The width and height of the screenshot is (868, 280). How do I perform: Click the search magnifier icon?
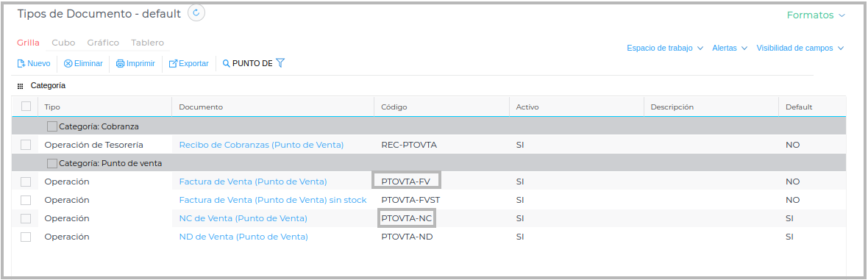[x=226, y=64]
